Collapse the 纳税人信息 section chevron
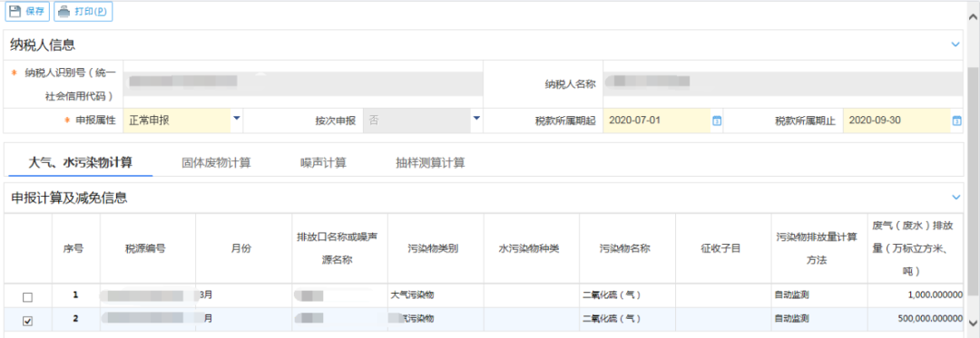The height and width of the screenshot is (338, 980). [x=955, y=44]
